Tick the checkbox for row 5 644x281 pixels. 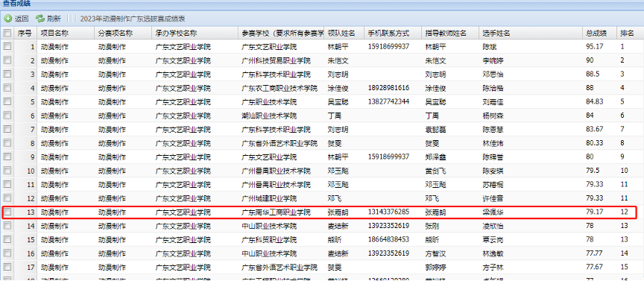7,101
